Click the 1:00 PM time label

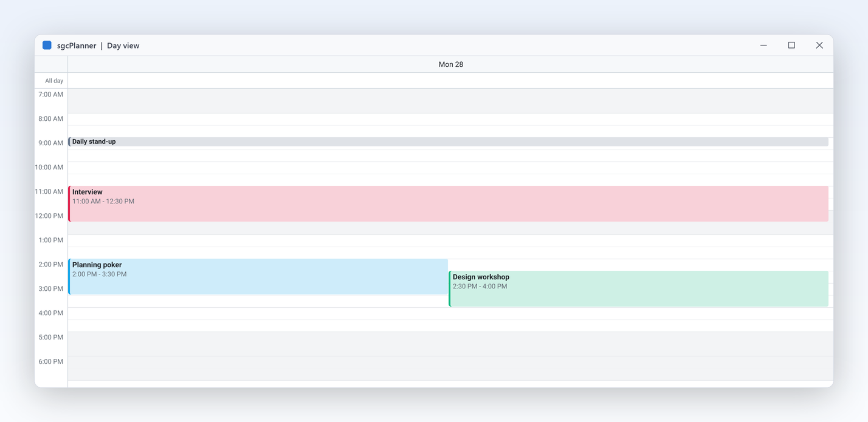pyautogui.click(x=51, y=240)
